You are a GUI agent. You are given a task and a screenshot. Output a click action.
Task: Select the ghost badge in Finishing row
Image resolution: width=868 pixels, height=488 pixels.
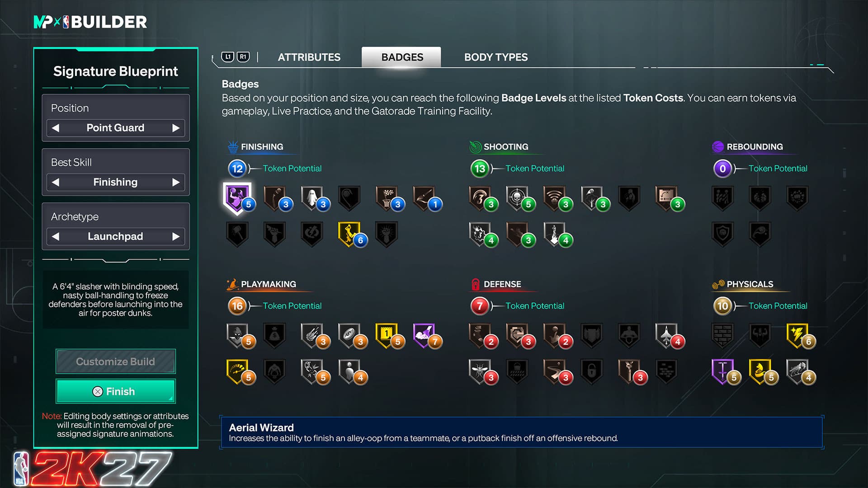(312, 198)
